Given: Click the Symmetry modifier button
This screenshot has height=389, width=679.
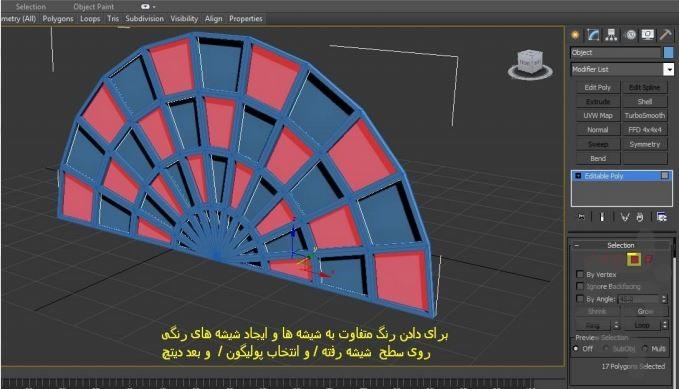Looking at the screenshot, I should pos(644,144).
